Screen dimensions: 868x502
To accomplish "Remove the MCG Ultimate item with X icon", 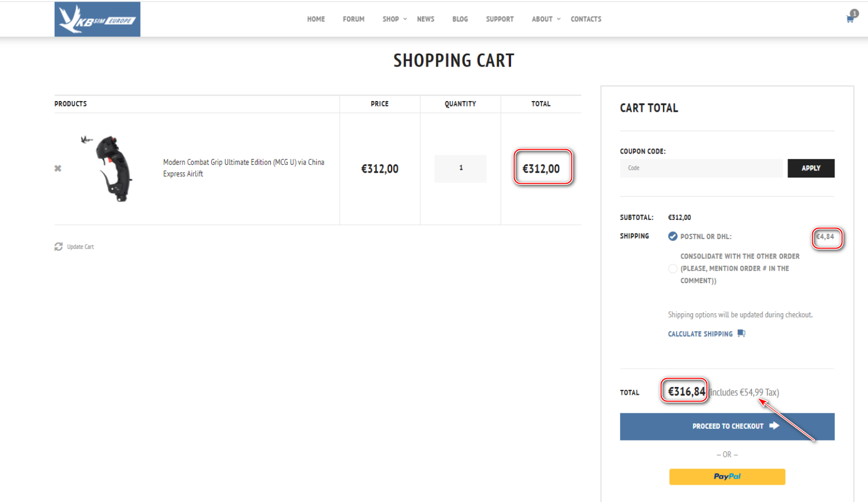I will point(58,168).
